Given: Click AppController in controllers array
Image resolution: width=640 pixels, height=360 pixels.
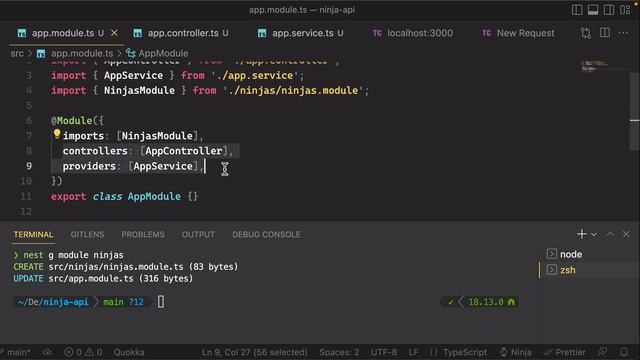Looking at the screenshot, I should pos(184,151).
